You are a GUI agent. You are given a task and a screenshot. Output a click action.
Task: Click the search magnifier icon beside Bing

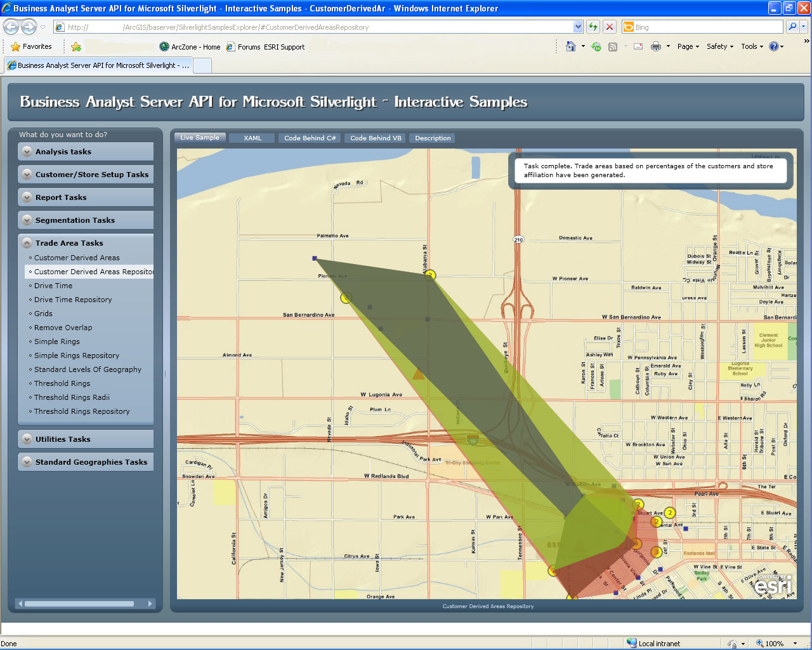coord(792,27)
